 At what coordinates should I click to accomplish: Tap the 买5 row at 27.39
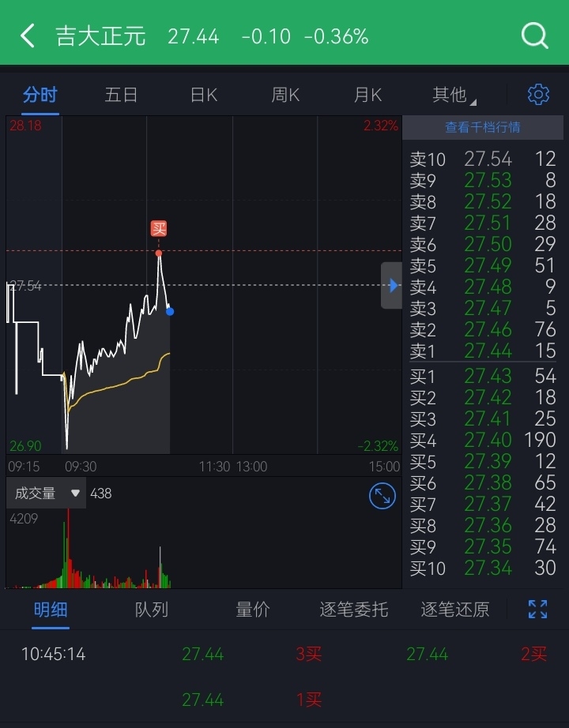pyautogui.click(x=483, y=461)
